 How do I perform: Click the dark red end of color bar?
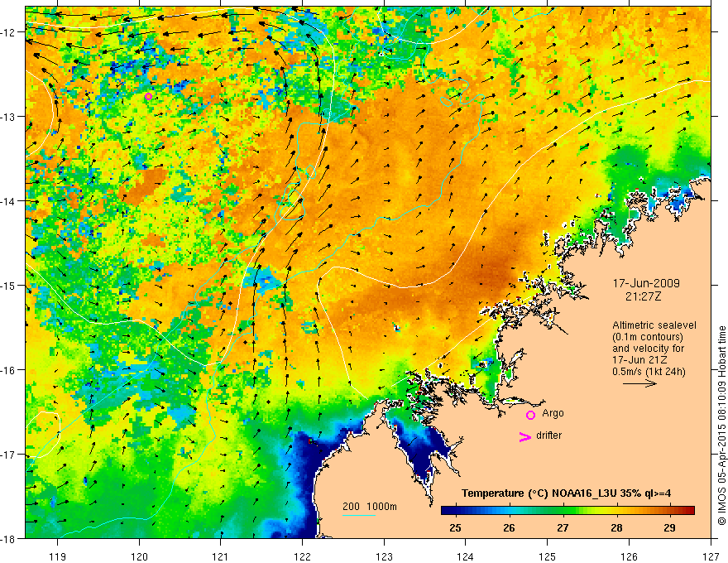coord(689,511)
